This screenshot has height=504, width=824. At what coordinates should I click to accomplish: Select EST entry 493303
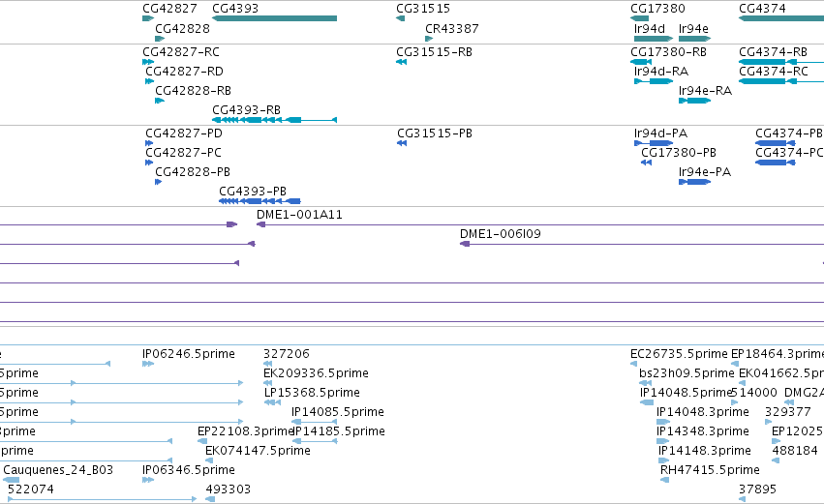[x=229, y=489]
